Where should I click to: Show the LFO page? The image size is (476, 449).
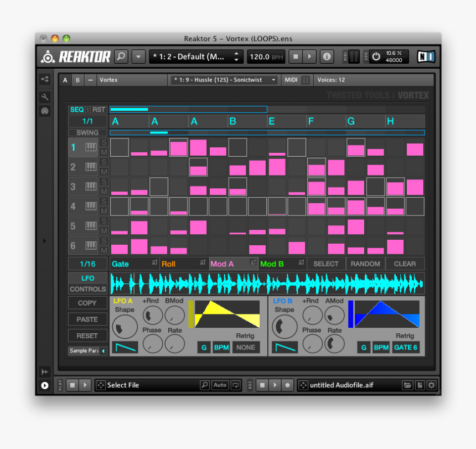coord(88,278)
